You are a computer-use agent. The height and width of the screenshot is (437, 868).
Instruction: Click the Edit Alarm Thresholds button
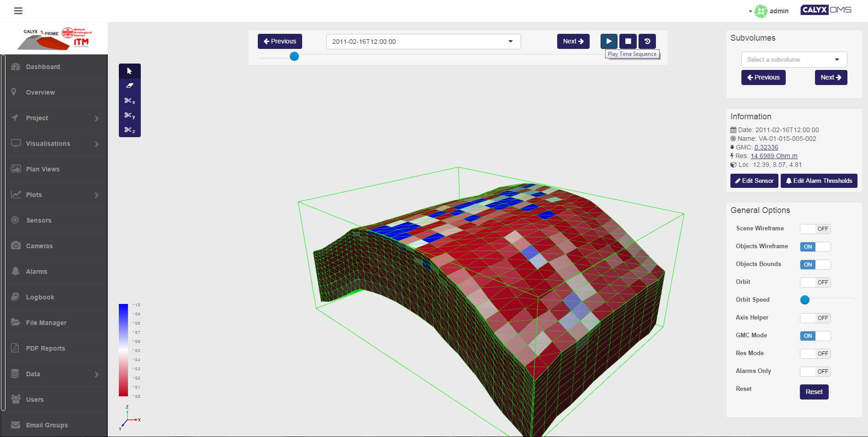(819, 181)
